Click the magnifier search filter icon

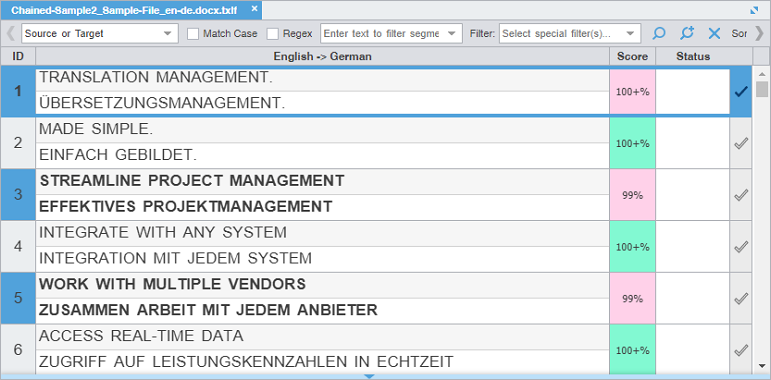tap(658, 33)
